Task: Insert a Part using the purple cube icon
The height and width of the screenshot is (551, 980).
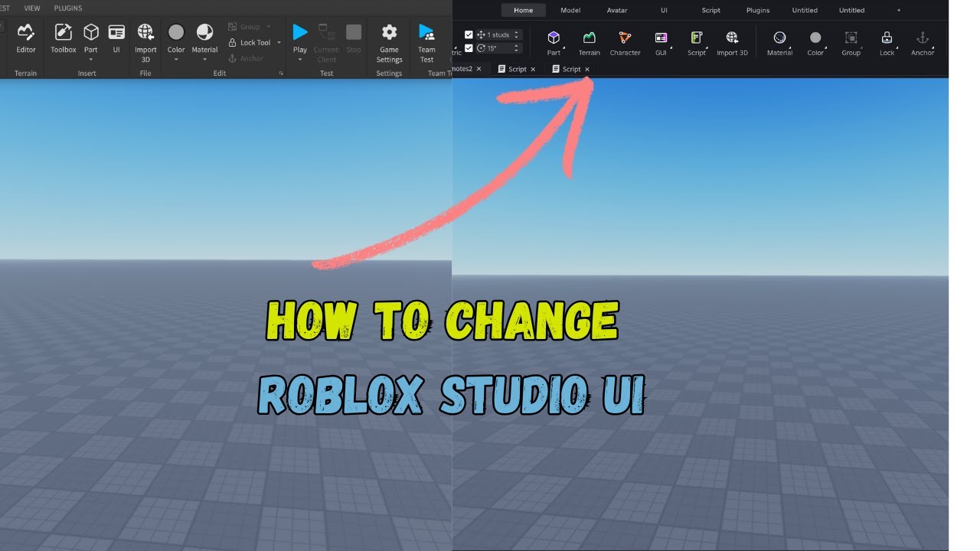Action: (x=554, y=37)
